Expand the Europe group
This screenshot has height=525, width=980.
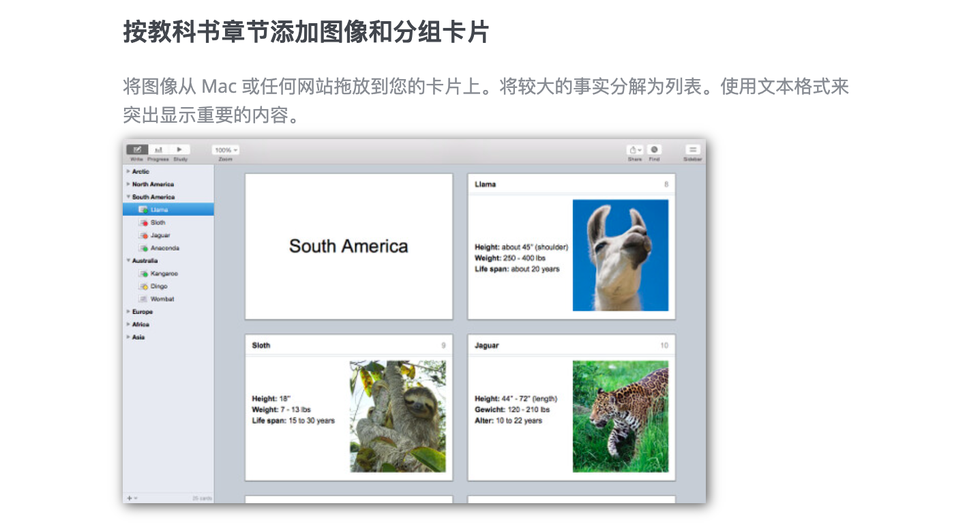[128, 312]
